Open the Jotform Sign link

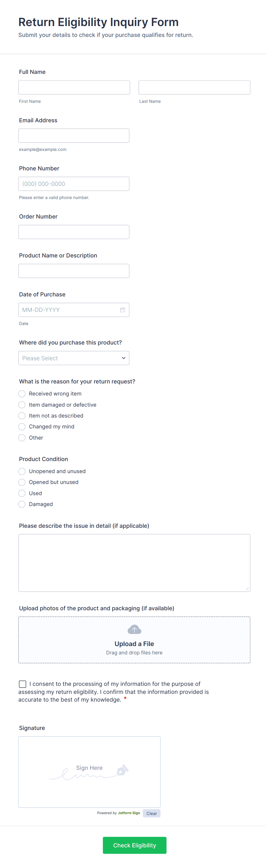pos(129,813)
